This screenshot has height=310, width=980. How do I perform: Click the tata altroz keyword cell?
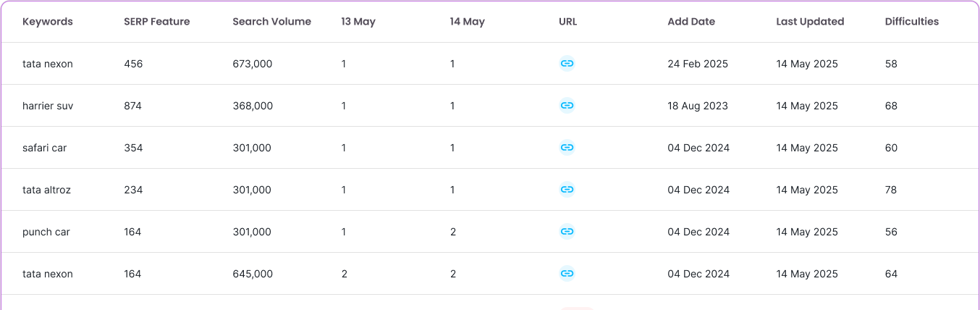tap(46, 190)
